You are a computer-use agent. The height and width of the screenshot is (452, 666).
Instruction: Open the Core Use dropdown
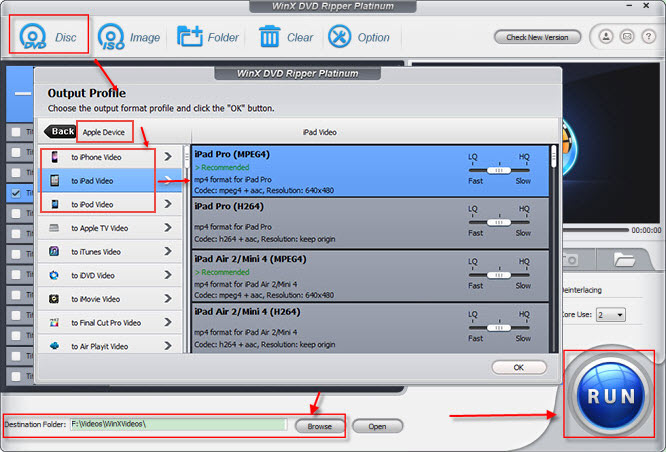pos(611,315)
